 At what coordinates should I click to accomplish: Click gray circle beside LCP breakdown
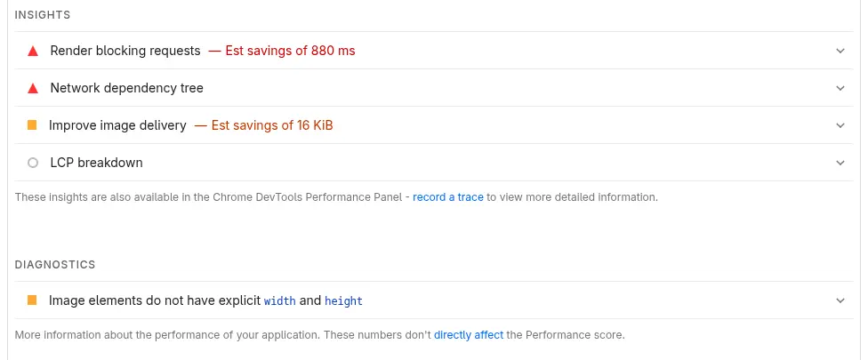(33, 163)
